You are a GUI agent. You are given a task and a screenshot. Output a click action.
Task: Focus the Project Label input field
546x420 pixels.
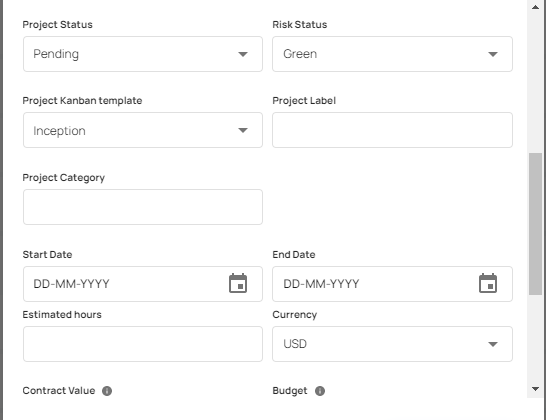392,130
